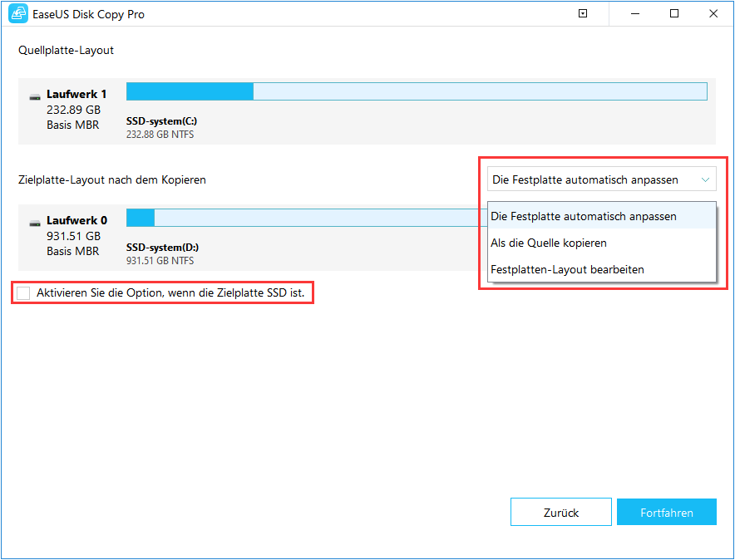Click the '232.88 GB NTFS' text
735x560 pixels.
point(160,135)
